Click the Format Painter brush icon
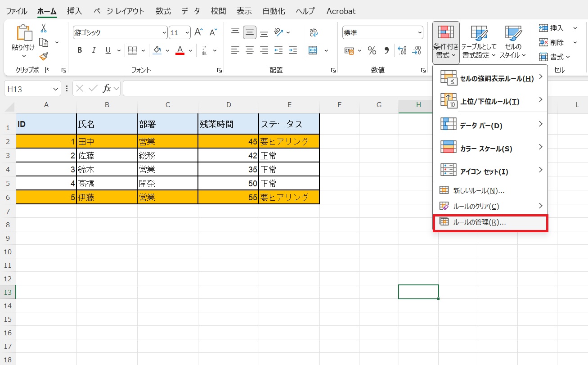The image size is (588, 365). [44, 57]
